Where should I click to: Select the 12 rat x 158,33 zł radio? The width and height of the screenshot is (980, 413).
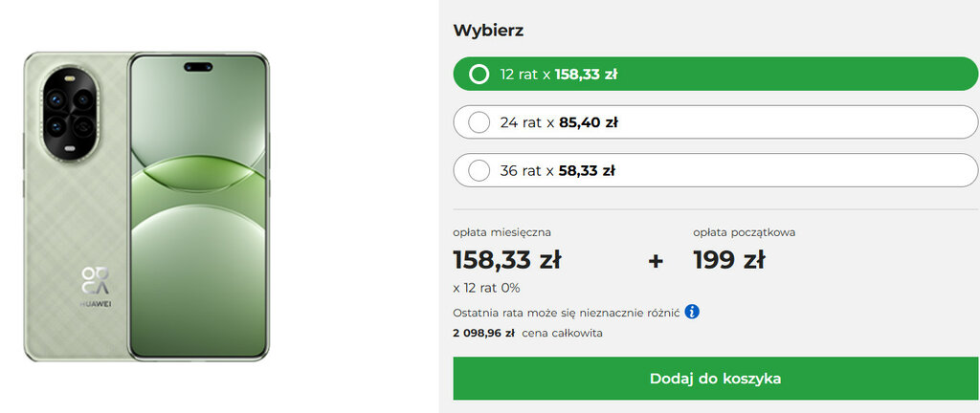coord(479,75)
